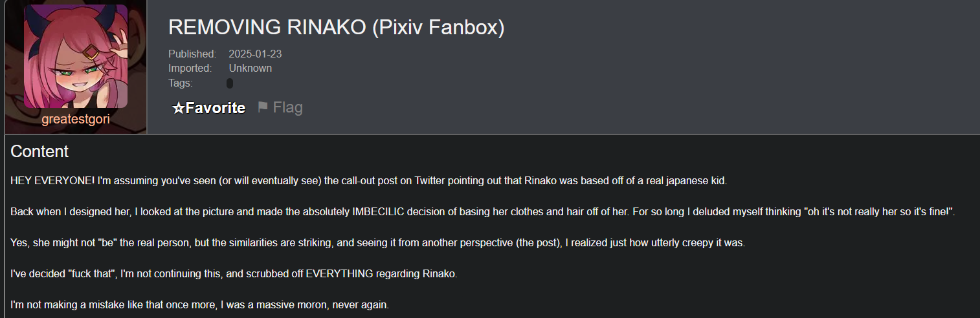Click the Published: field label

[x=192, y=54]
